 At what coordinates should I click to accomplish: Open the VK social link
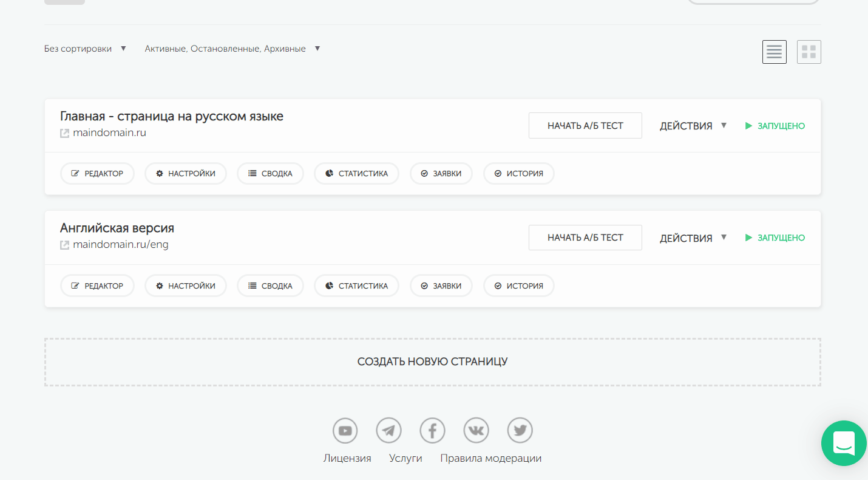point(476,431)
